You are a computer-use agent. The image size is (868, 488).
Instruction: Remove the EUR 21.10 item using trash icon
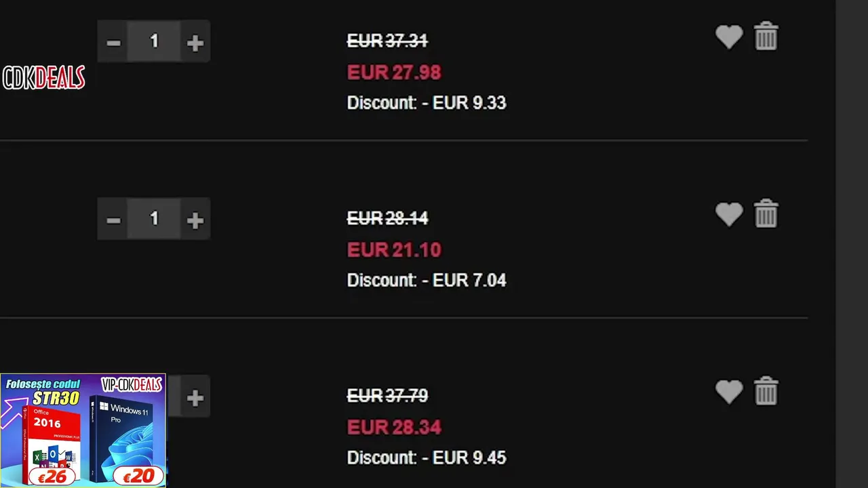tap(766, 214)
